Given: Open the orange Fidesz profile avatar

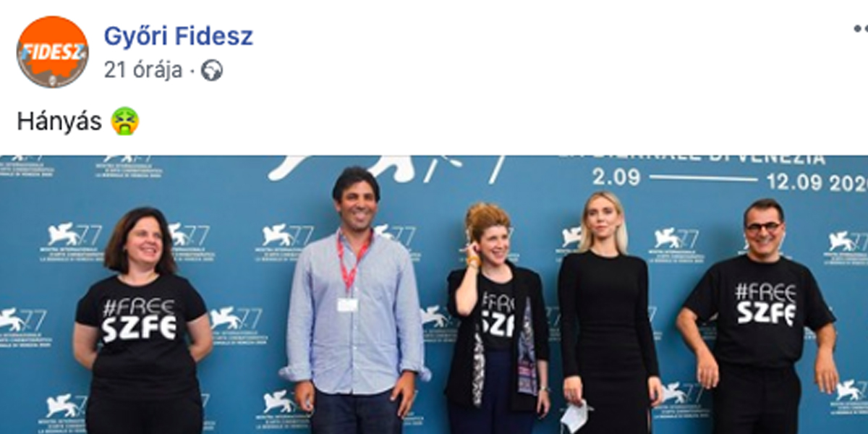Looking at the screenshot, I should pyautogui.click(x=53, y=52).
